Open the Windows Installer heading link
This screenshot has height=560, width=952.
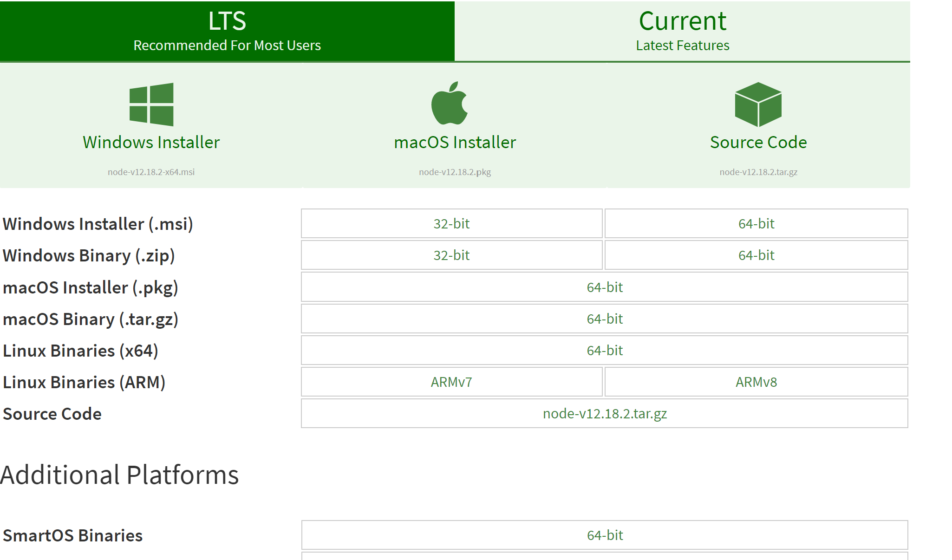click(151, 142)
